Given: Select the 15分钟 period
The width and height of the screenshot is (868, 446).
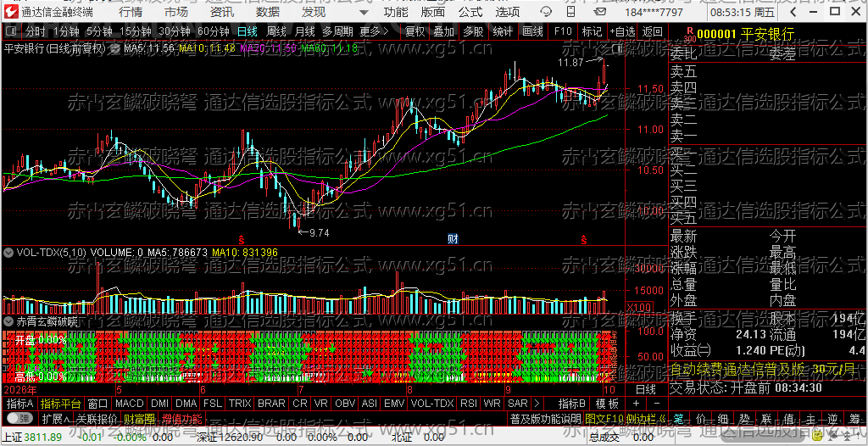Looking at the screenshot, I should point(136,32).
